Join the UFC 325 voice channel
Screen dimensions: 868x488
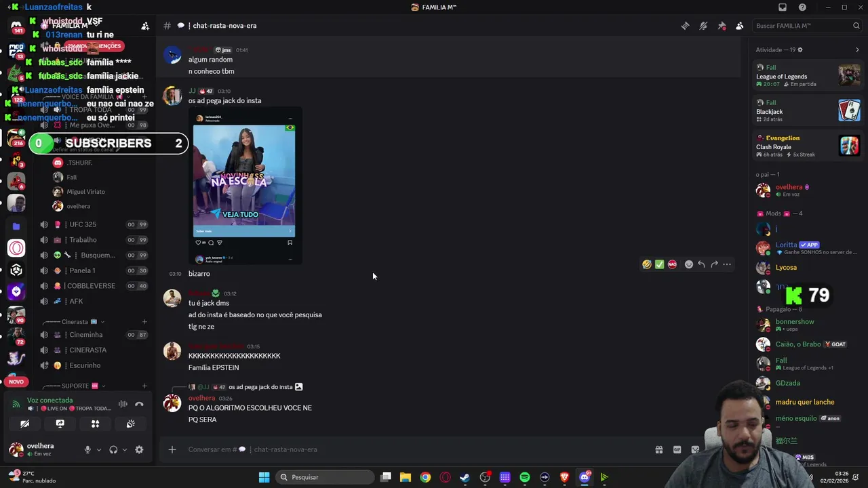click(x=94, y=224)
